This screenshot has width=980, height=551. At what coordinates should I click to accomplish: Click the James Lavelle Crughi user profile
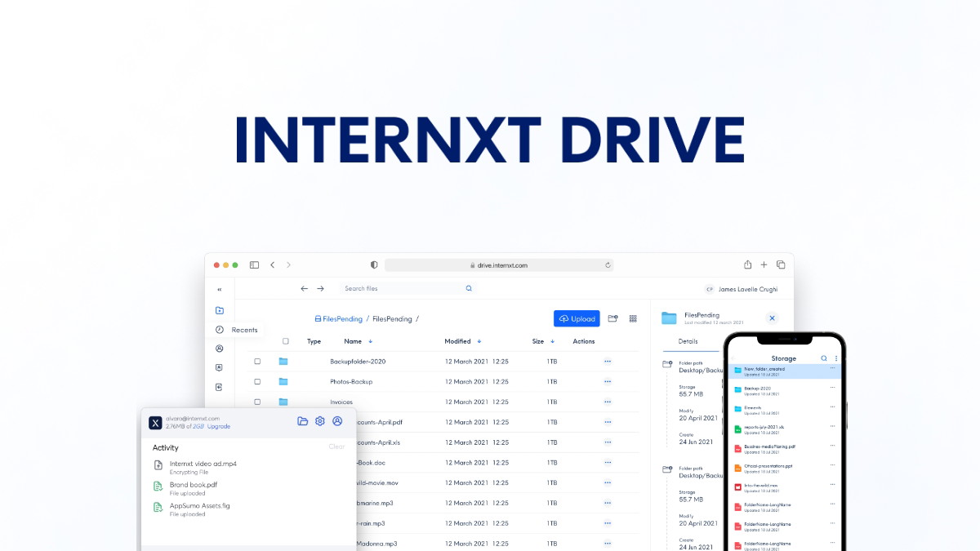click(x=742, y=289)
